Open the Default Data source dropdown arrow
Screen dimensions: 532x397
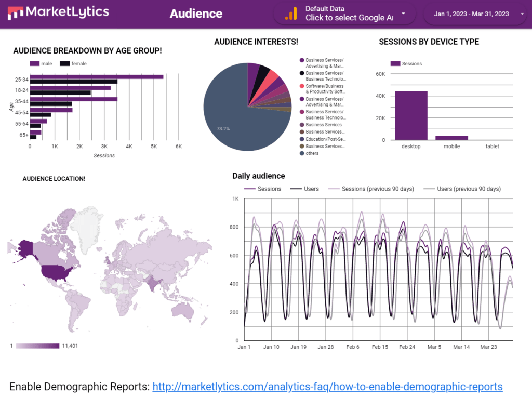coord(403,14)
